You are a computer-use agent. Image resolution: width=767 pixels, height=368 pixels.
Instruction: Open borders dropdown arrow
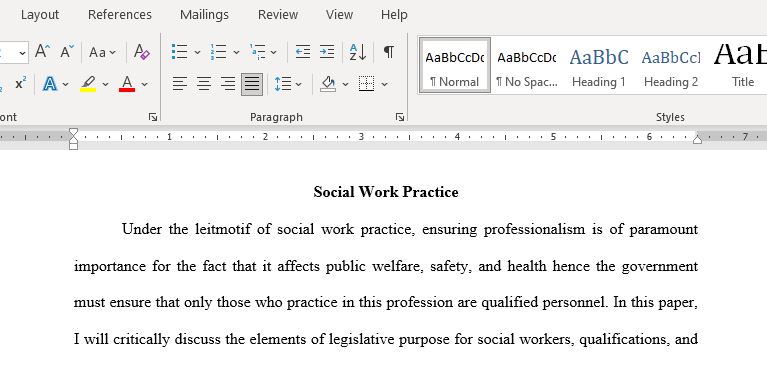pyautogui.click(x=384, y=84)
